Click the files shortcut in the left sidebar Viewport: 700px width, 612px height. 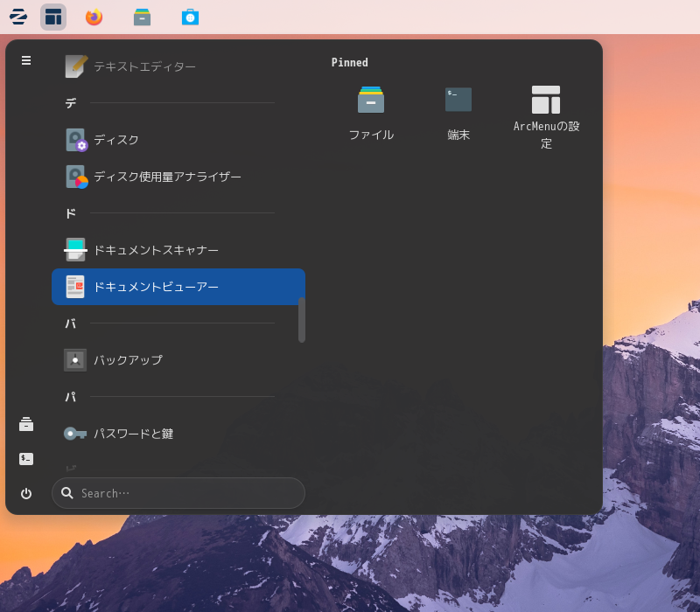pos(26,424)
